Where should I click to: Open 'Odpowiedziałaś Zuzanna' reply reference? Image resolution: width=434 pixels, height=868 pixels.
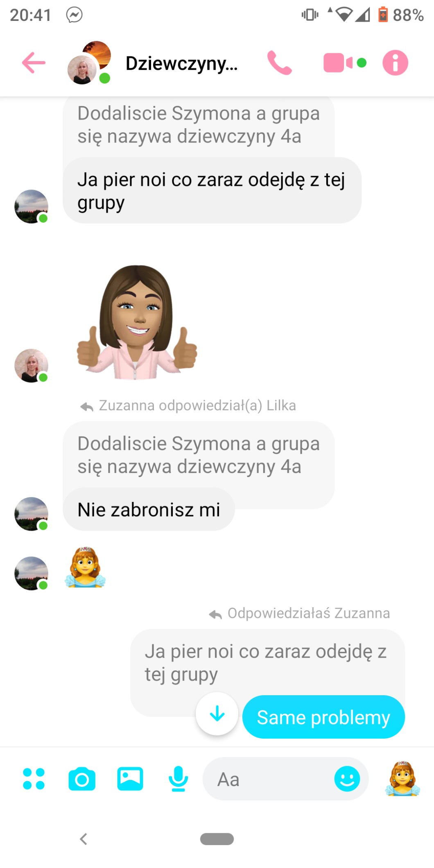click(299, 613)
